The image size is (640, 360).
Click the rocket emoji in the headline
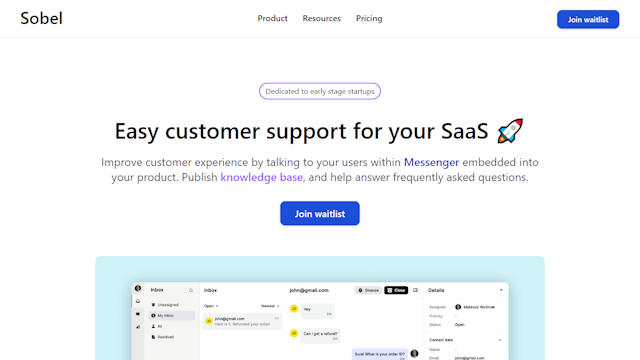coord(510,131)
